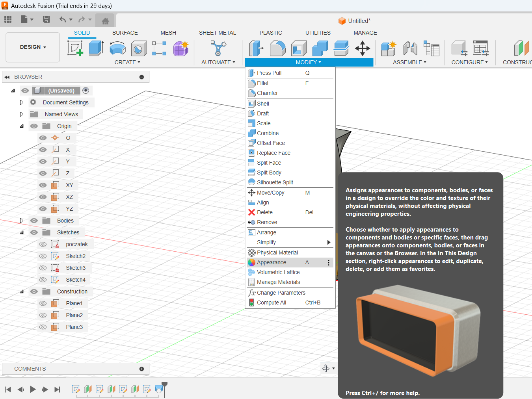The height and width of the screenshot is (399, 532).
Task: Open the data panel grid icon
Action: [8, 19]
